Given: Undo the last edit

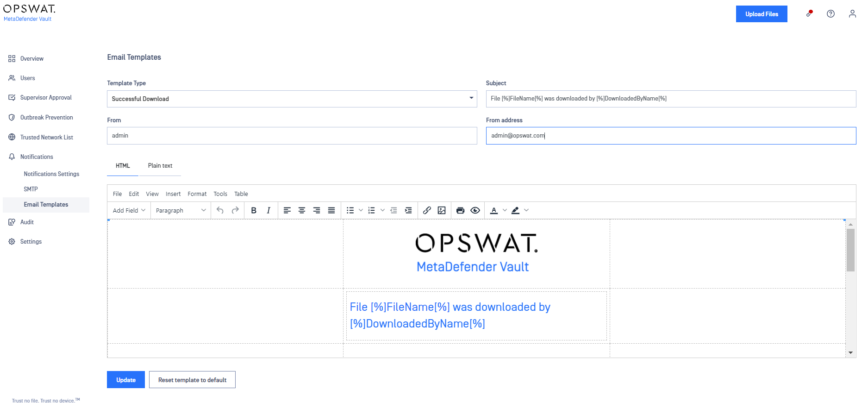Looking at the screenshot, I should click(220, 210).
